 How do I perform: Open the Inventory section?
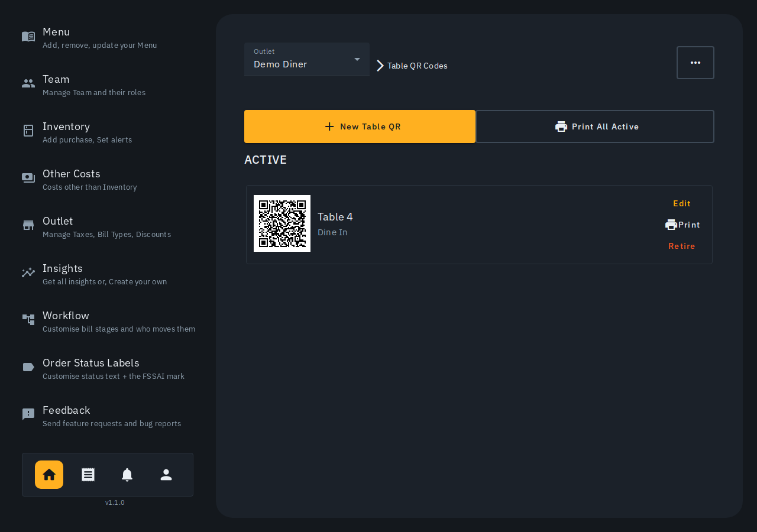pyautogui.click(x=108, y=132)
